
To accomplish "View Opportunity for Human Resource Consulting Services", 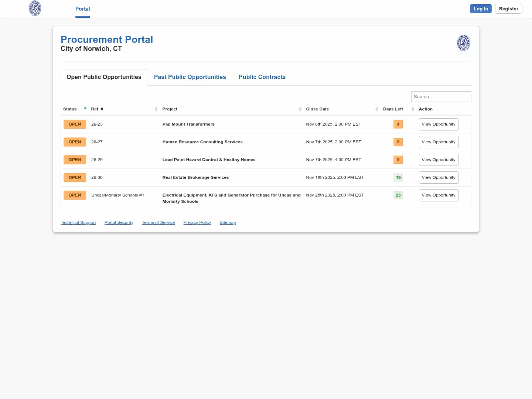I will click(438, 142).
